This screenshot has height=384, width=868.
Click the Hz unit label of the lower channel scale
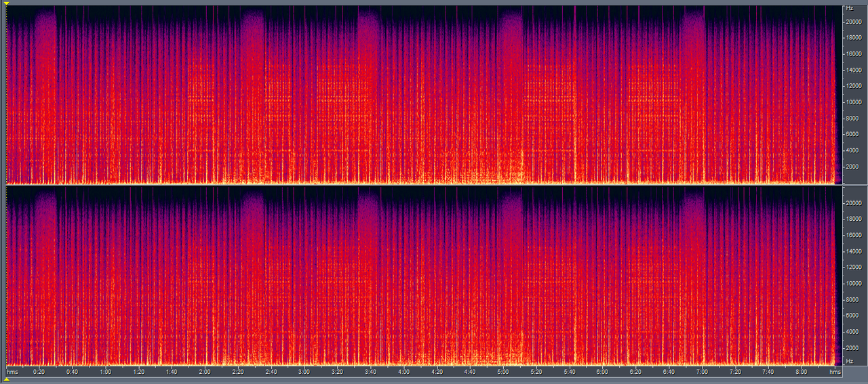pos(849,362)
